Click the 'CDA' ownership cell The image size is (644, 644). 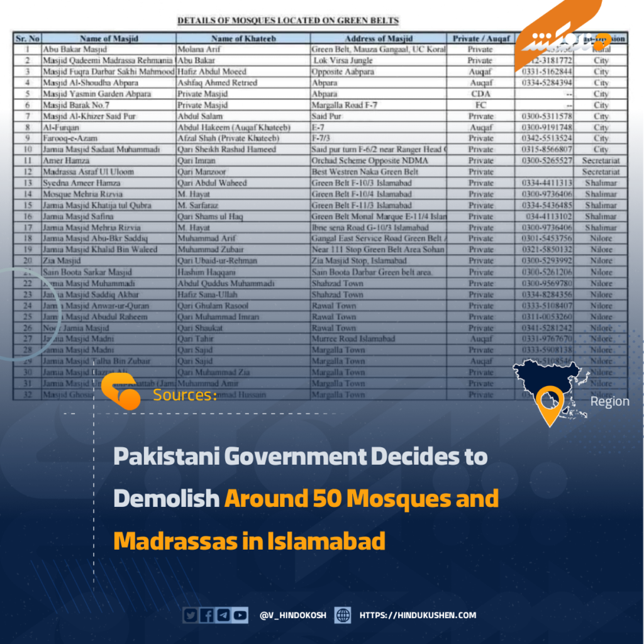(x=481, y=94)
